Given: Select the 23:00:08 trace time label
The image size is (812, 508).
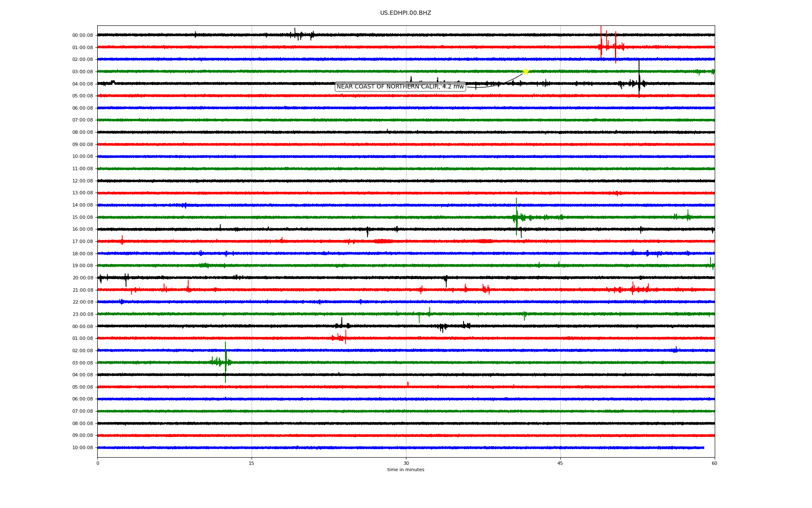Looking at the screenshot, I should [x=82, y=315].
